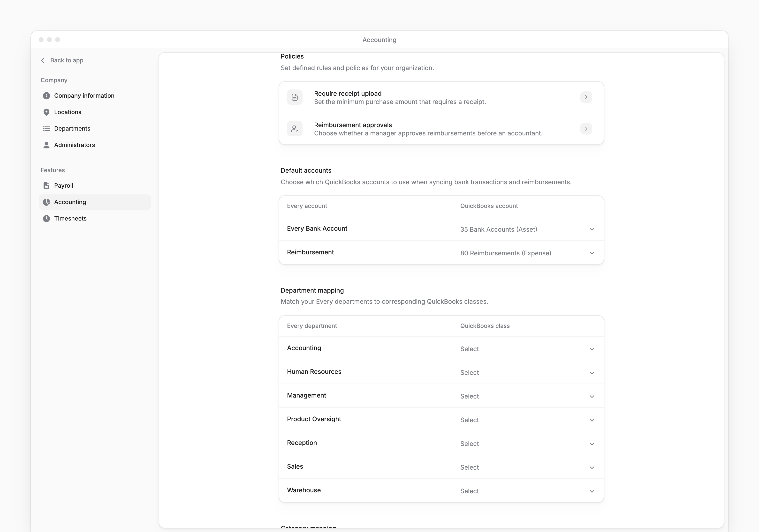Click the Back to app link
The height and width of the screenshot is (532, 759).
coord(62,60)
